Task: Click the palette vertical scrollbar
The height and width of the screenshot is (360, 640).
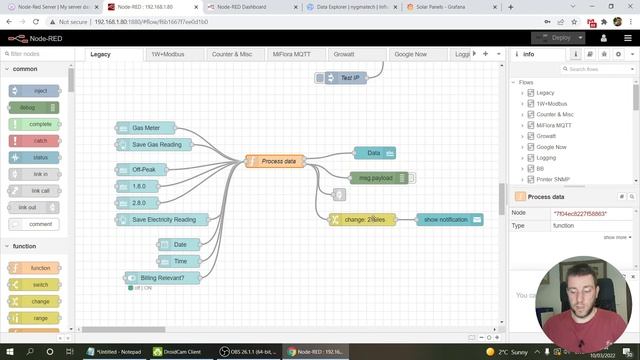Action: [x=71, y=80]
